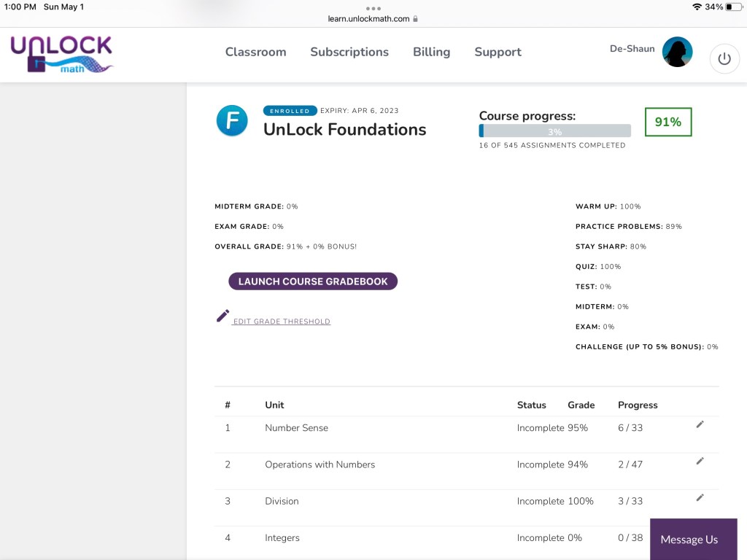Viewport: 747px width, 560px height.
Task: Click the pencil icon beside Edit Grade Threshold
Action: pyautogui.click(x=223, y=316)
